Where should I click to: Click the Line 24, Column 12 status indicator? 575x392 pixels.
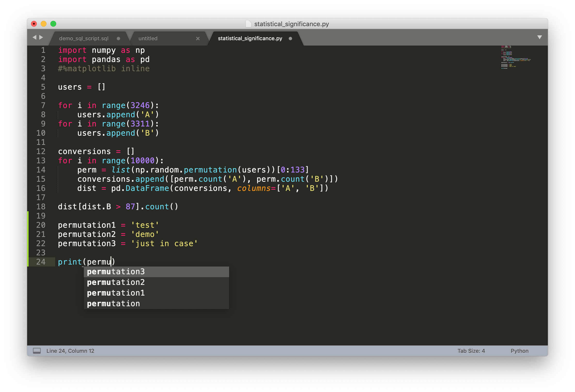(70, 351)
